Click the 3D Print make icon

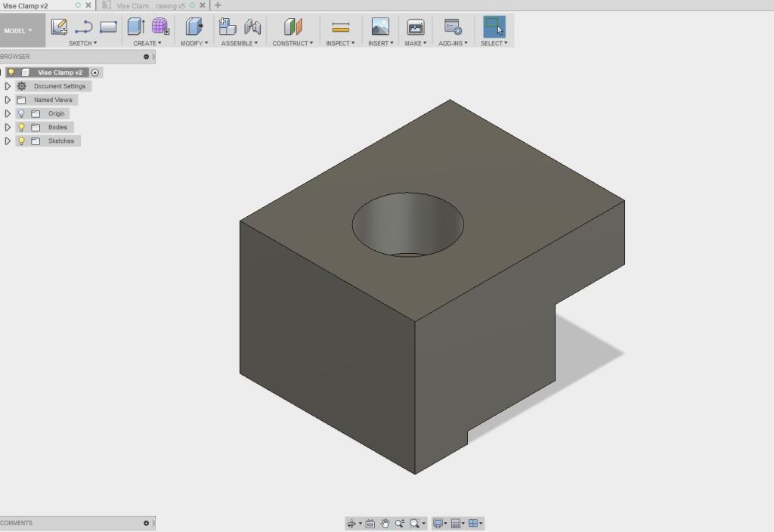tap(415, 28)
